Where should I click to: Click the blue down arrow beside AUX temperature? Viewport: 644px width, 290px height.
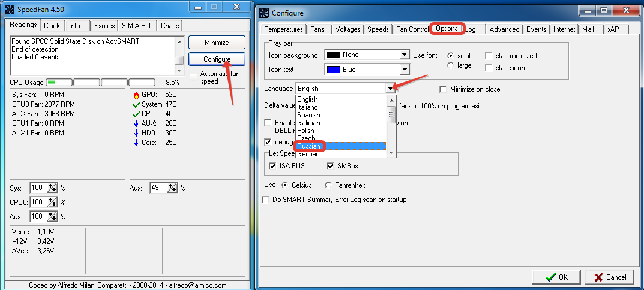tap(136, 123)
